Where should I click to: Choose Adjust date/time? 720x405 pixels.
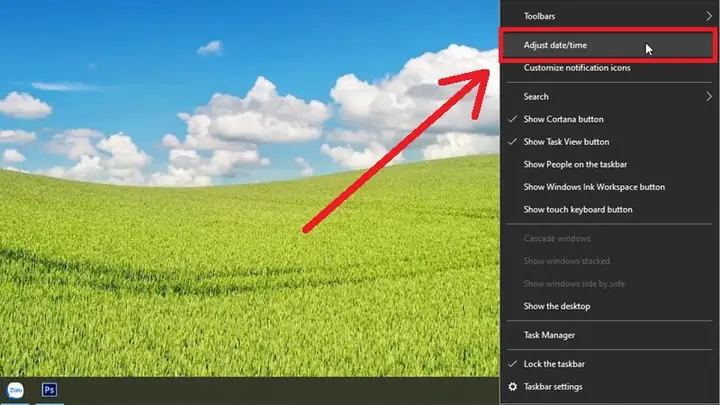click(x=608, y=45)
